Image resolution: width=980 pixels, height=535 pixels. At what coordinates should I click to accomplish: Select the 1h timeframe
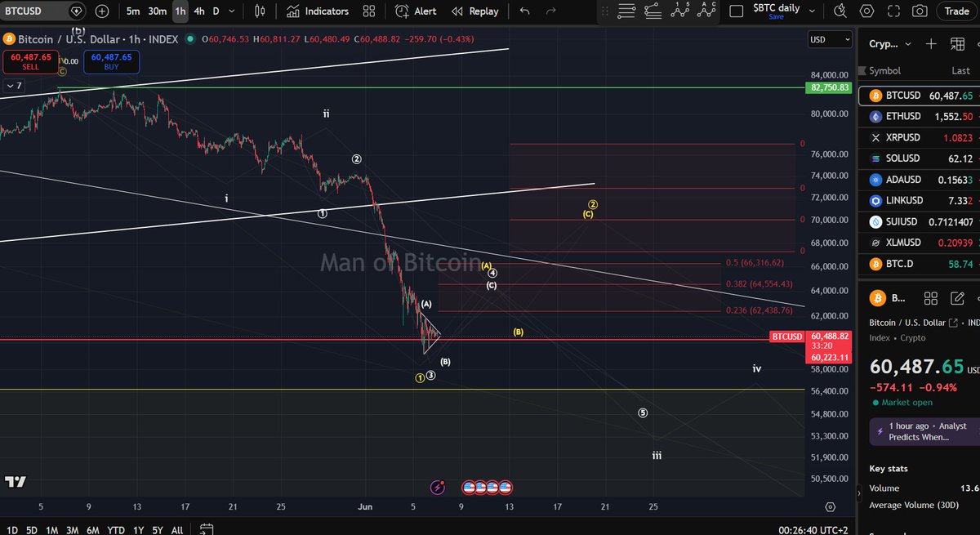180,11
